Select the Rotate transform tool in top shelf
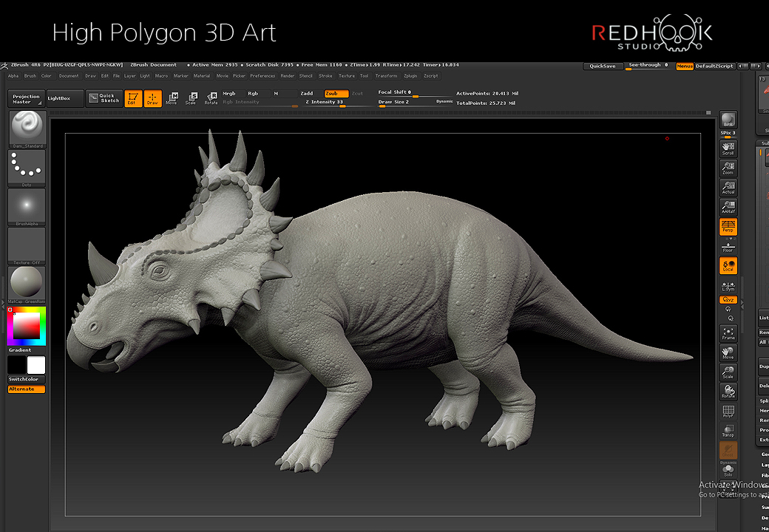769x532 pixels. [x=211, y=98]
